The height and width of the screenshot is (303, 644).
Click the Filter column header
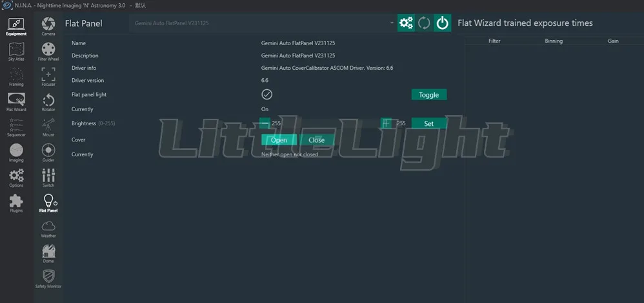494,41
